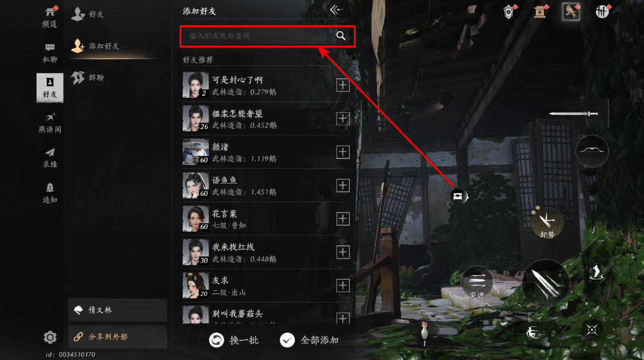
Task: Click 分享到外部 share link
Action: 118,337
